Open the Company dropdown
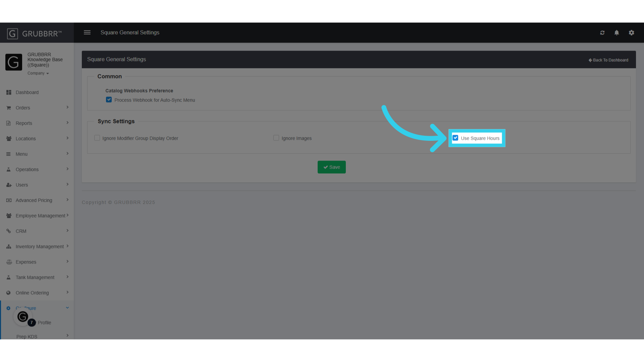 [x=38, y=73]
